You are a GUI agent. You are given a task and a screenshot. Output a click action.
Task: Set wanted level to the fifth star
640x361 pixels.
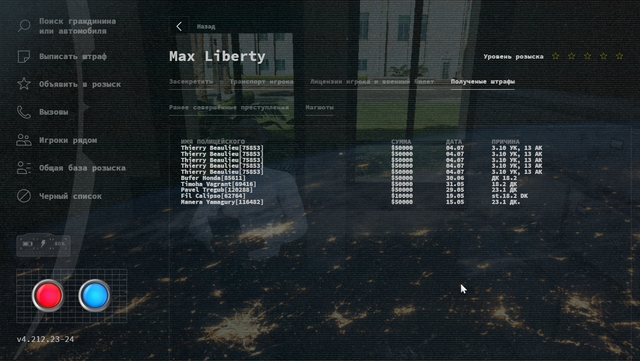619,56
